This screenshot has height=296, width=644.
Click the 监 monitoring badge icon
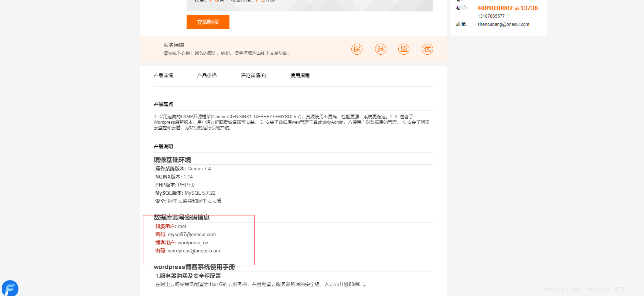tap(404, 49)
